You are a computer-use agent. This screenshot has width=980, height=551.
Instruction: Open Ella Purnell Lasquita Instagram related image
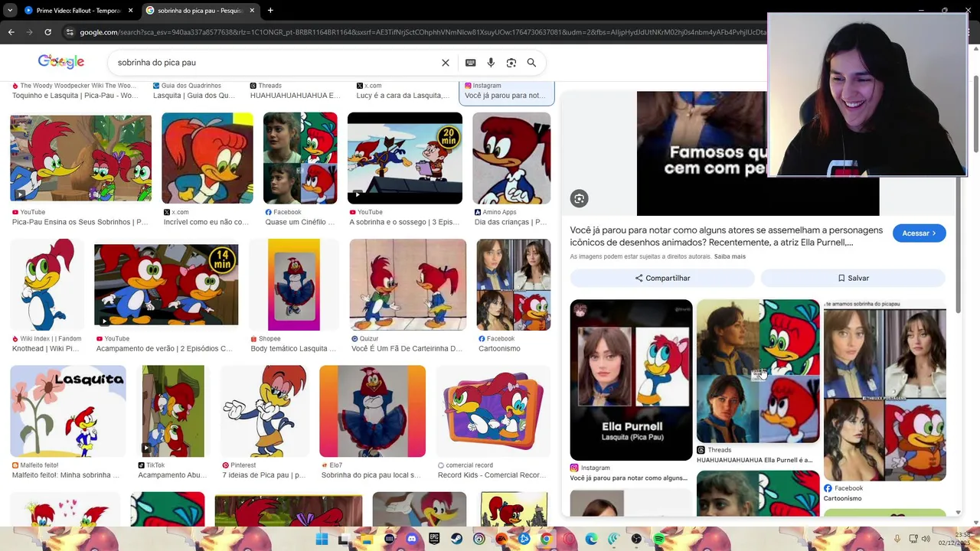(631, 380)
